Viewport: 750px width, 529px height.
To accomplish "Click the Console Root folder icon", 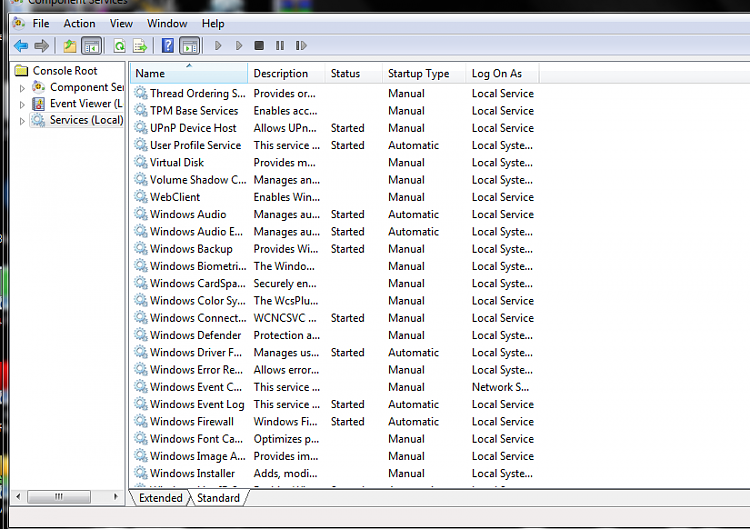I will tap(22, 71).
